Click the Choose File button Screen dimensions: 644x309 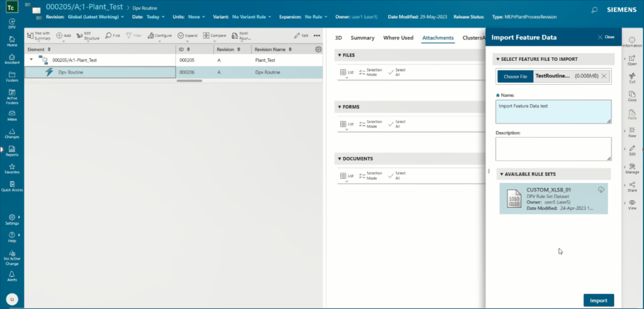point(516,77)
